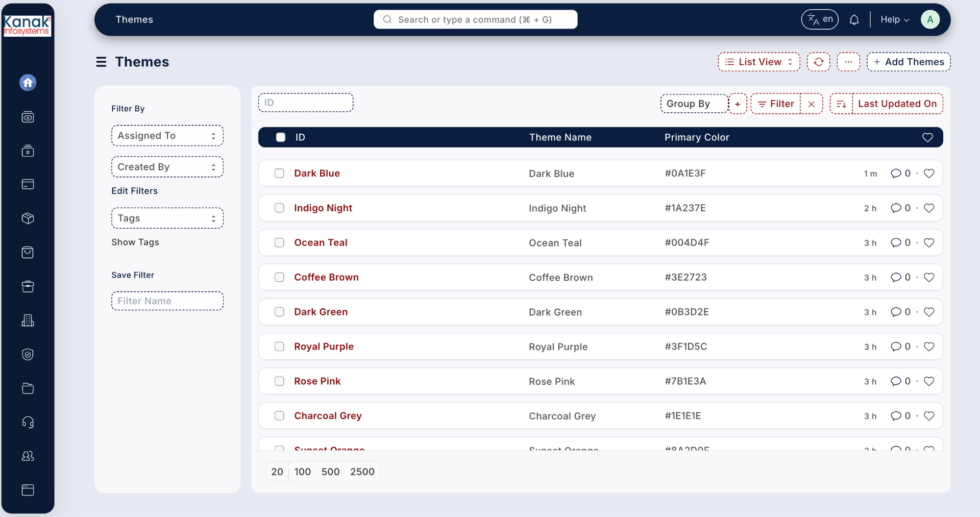980x517 pixels.
Task: Click the Add Themes button
Action: [x=909, y=62]
